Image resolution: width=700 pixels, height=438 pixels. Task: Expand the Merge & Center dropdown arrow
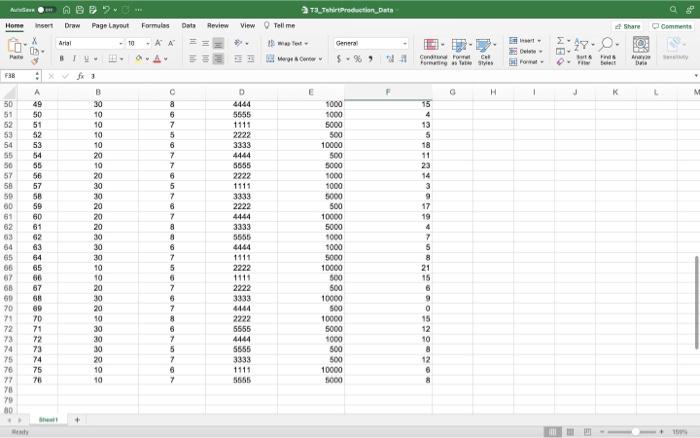coord(321,59)
